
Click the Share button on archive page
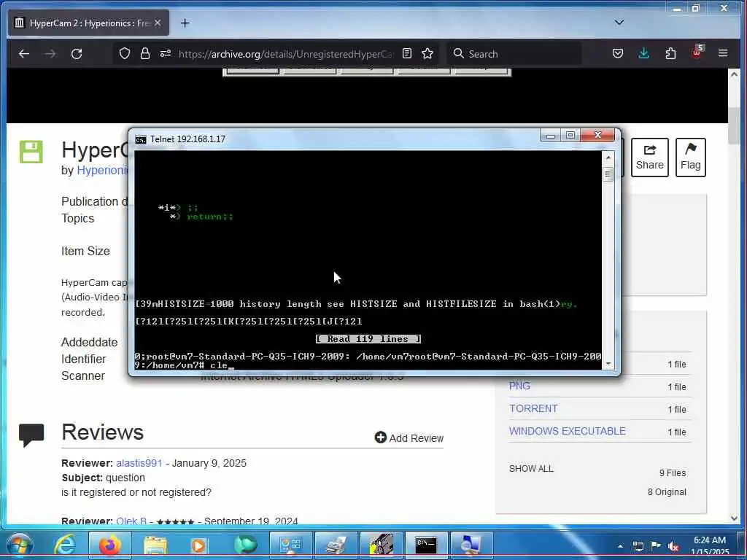click(649, 157)
